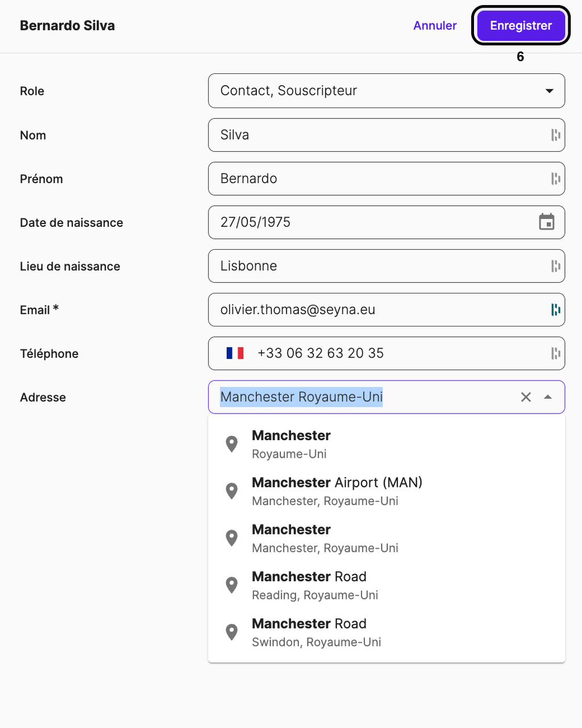This screenshot has width=582, height=728.
Task: Focus the Date de naissance field 27/05/1975
Action: [x=386, y=222]
